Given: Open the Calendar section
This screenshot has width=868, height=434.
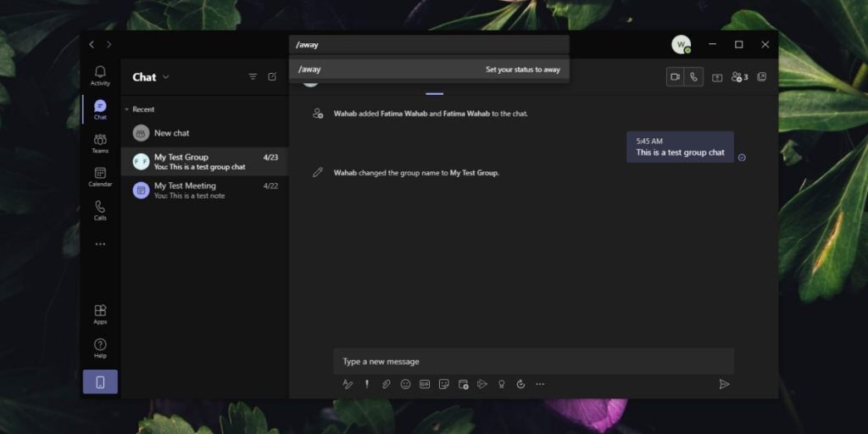Looking at the screenshot, I should coord(100,176).
